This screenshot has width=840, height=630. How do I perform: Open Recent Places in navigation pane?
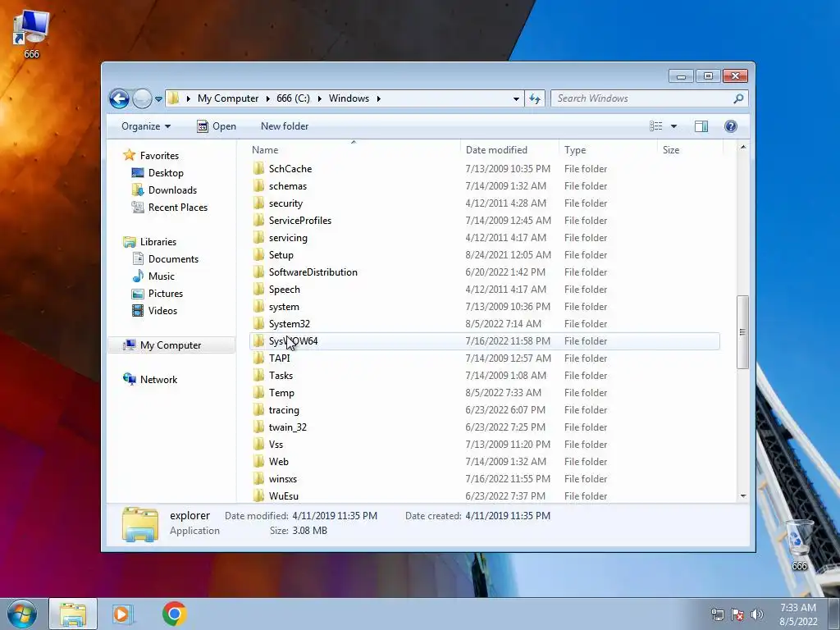pos(177,208)
